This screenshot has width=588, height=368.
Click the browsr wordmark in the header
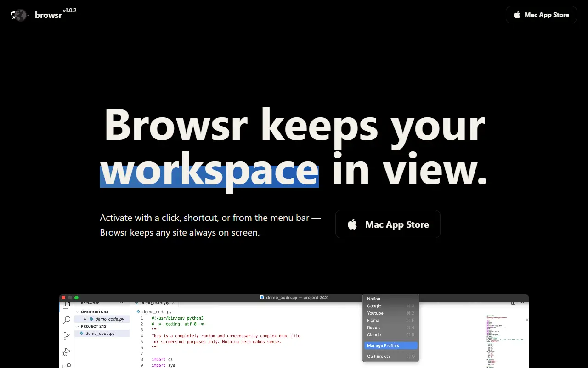click(48, 15)
